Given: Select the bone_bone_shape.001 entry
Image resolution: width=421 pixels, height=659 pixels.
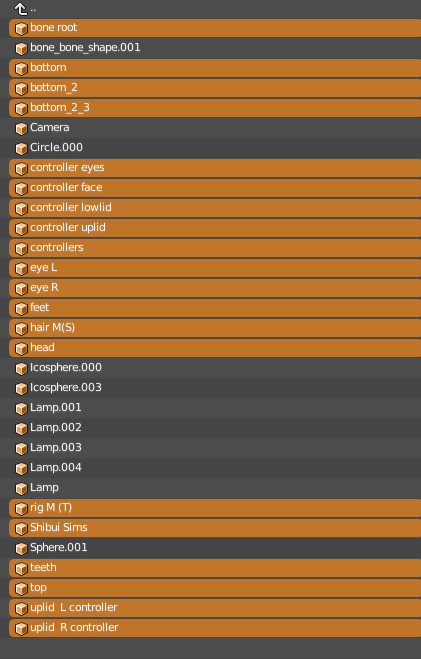Looking at the screenshot, I should (215, 47).
